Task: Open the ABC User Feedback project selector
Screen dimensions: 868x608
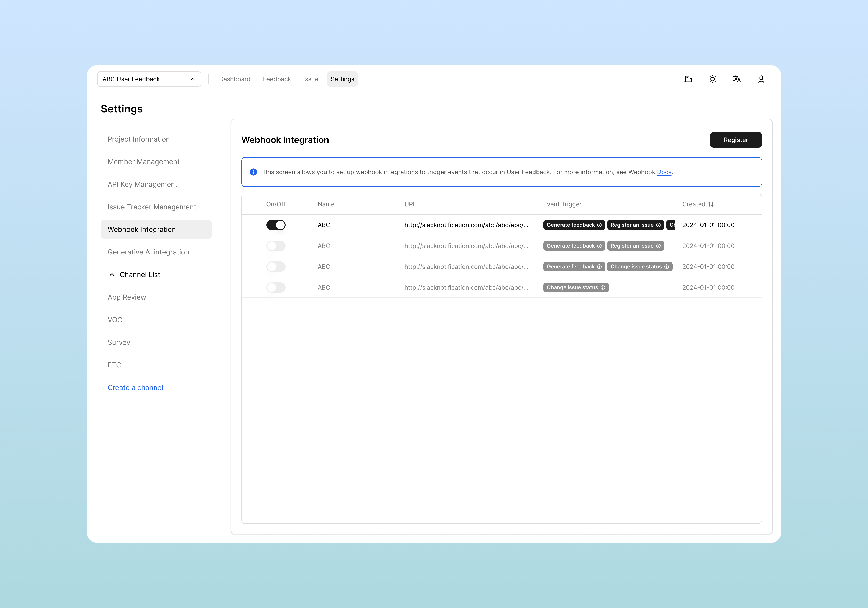Action: point(149,79)
